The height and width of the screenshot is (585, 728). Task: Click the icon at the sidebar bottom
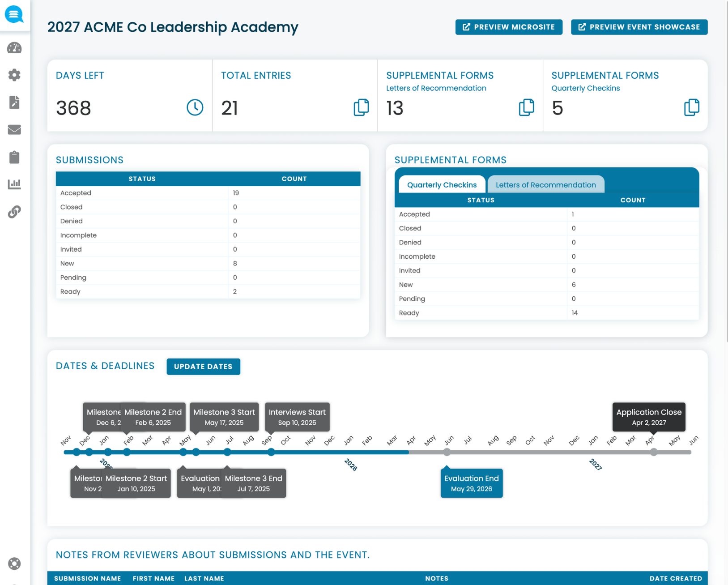click(x=14, y=564)
